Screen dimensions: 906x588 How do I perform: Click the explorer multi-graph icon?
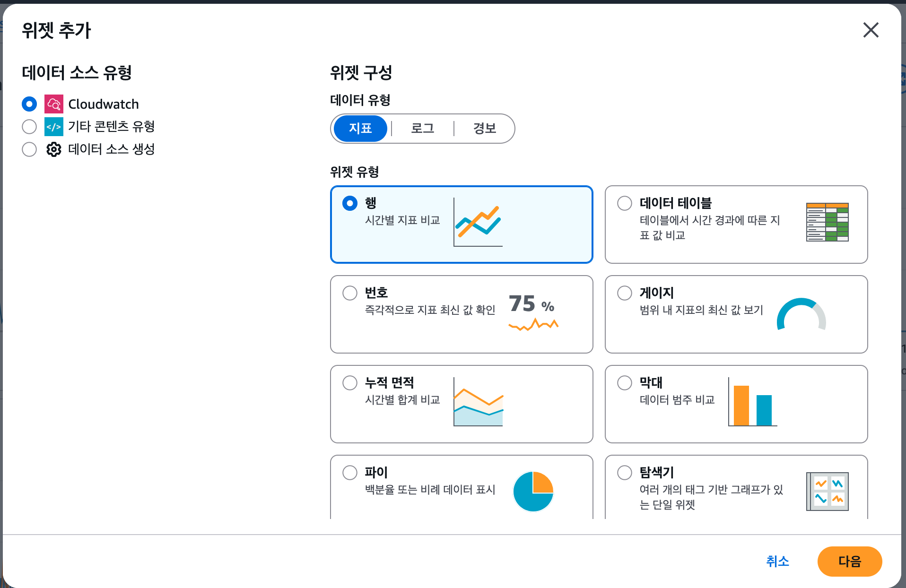pyautogui.click(x=827, y=492)
